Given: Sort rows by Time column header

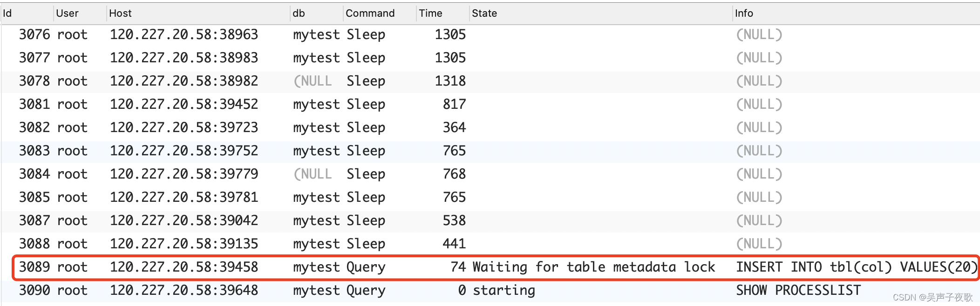Looking at the screenshot, I should 442,13.
